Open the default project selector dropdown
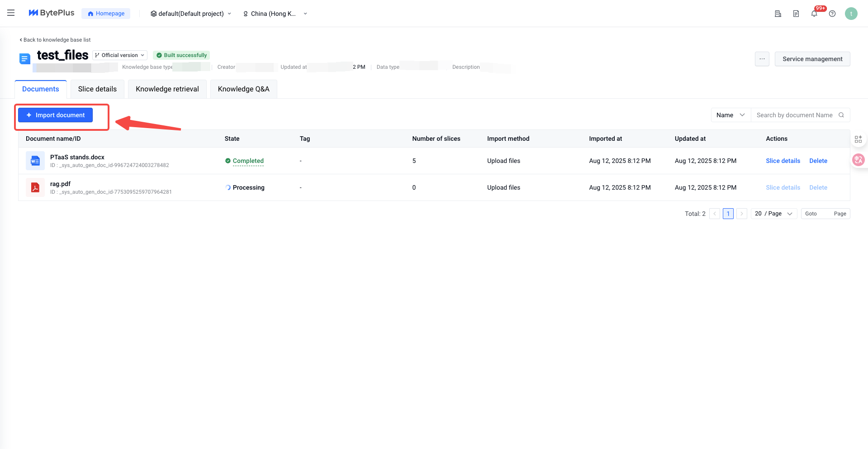This screenshot has width=868, height=449. point(191,14)
